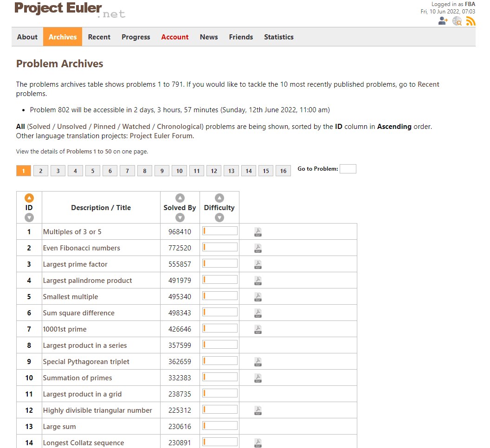490x448 pixels.
Task: Click the language globe search icon
Action: click(x=457, y=21)
